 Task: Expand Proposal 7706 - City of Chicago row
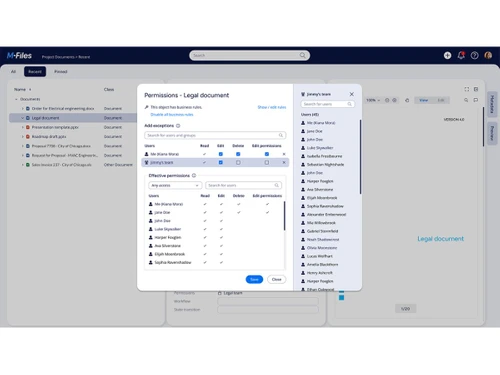pos(23,146)
